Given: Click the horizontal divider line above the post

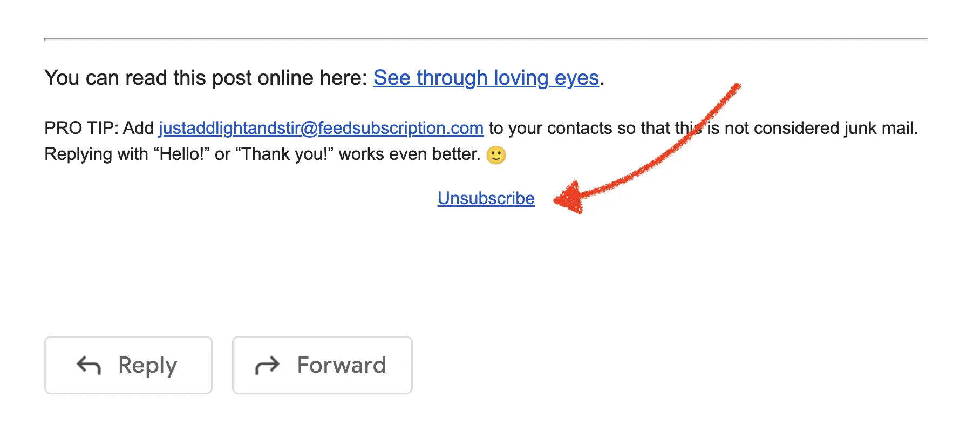Looking at the screenshot, I should pyautogui.click(x=486, y=39).
